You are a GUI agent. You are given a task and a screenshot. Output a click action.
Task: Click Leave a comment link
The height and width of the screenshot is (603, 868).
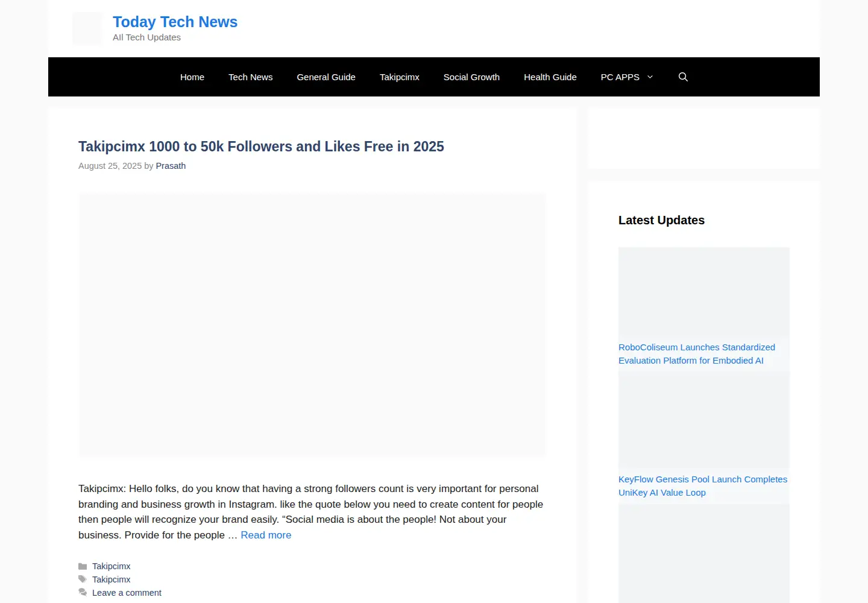(x=127, y=593)
